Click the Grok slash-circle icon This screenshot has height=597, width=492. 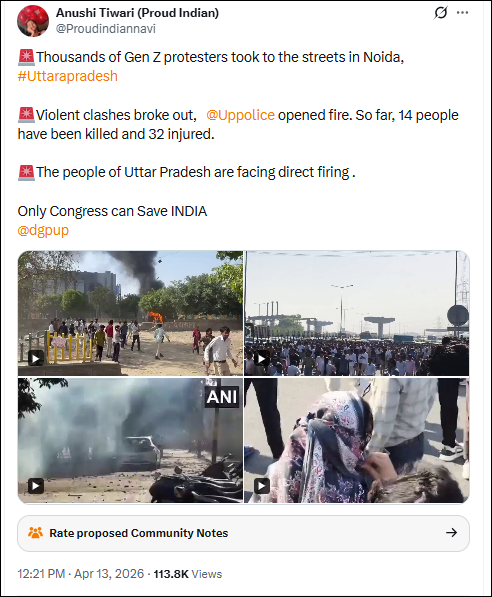point(441,13)
